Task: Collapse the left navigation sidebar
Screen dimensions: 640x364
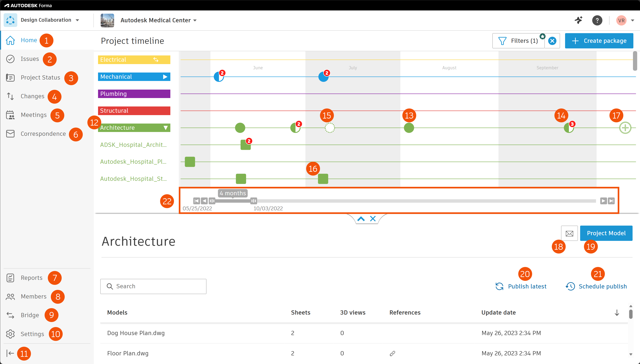Action: pyautogui.click(x=10, y=353)
